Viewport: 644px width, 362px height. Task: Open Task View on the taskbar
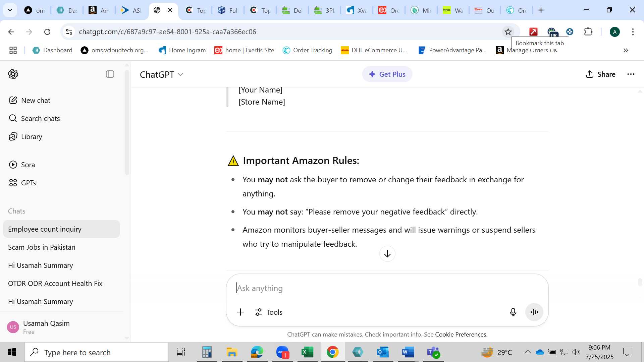pos(181,352)
